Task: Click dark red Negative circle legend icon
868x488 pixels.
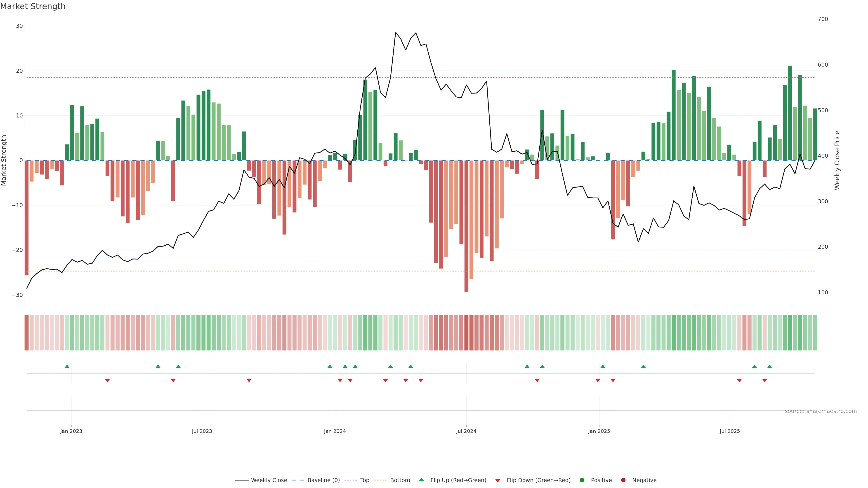Action: click(623, 480)
